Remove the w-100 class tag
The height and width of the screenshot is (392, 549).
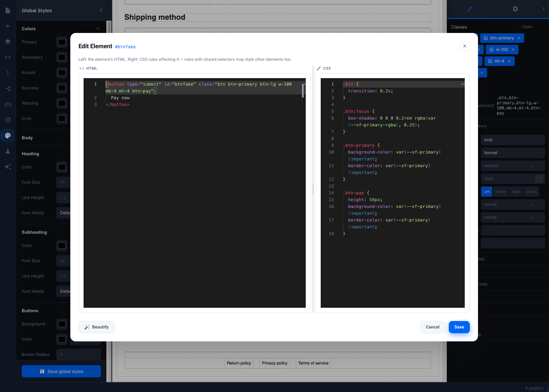[513, 50]
